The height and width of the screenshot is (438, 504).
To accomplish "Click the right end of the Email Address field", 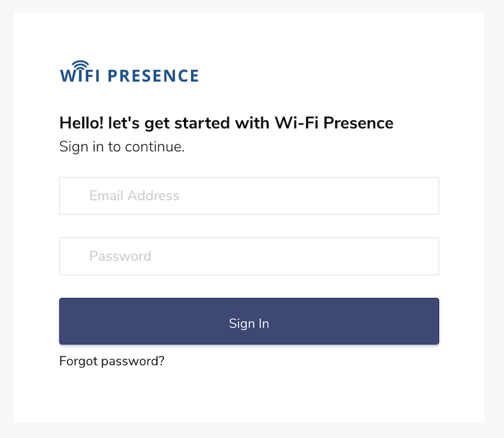I will pyautogui.click(x=427, y=195).
